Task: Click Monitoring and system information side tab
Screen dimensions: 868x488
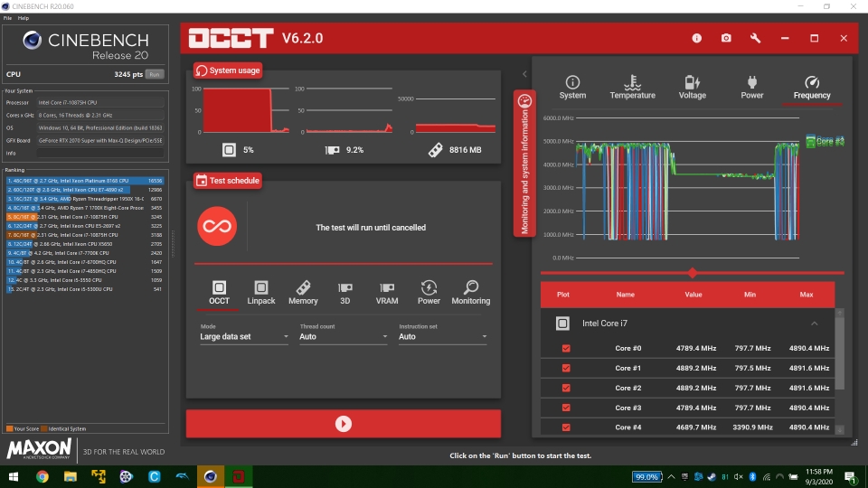Action: pos(524,164)
